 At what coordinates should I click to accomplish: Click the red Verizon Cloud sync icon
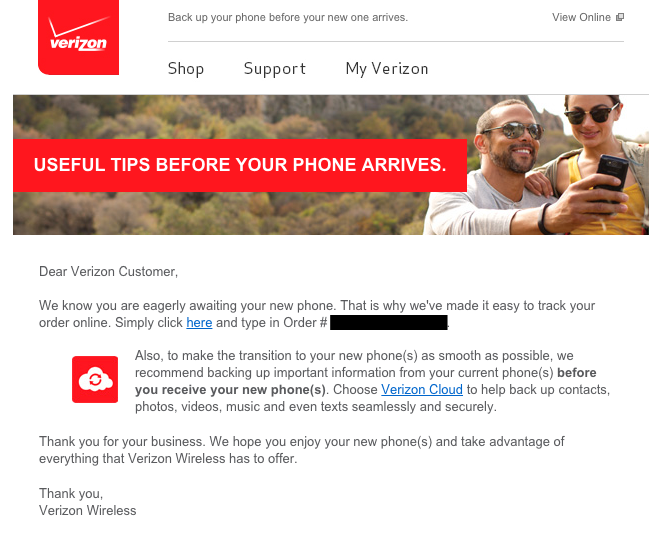click(95, 379)
